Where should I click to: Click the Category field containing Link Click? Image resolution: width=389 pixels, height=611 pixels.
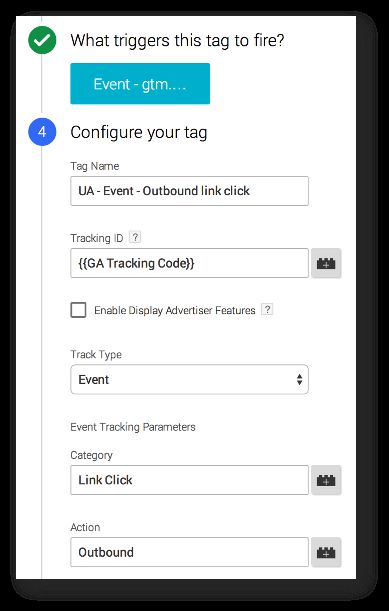pyautogui.click(x=189, y=480)
